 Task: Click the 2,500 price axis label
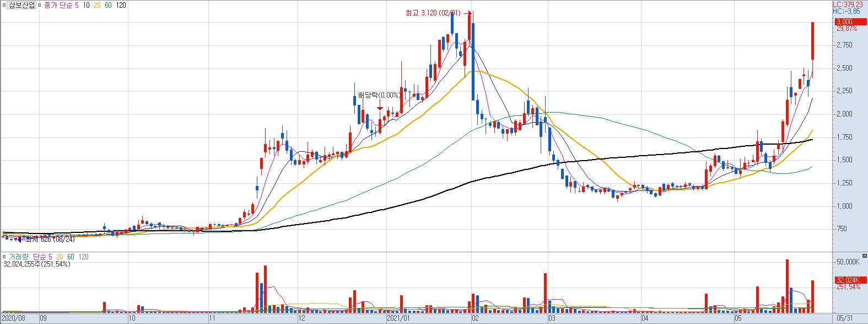tap(844, 68)
